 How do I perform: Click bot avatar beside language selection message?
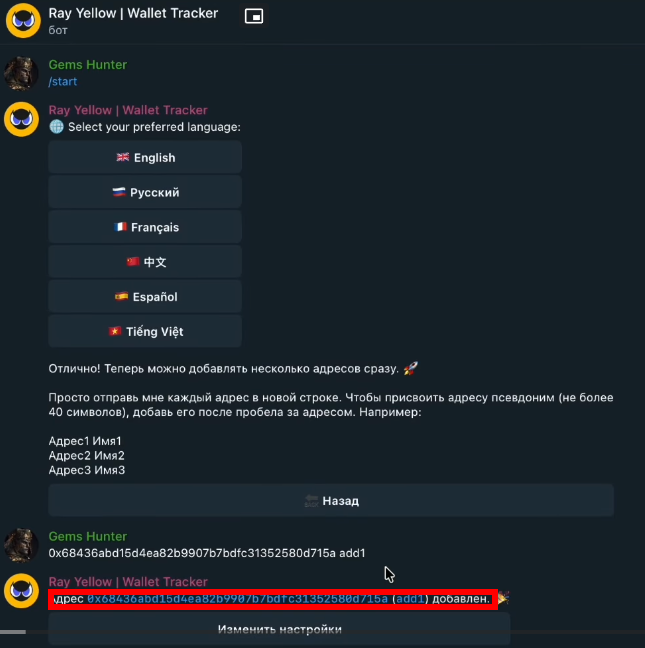point(22,119)
